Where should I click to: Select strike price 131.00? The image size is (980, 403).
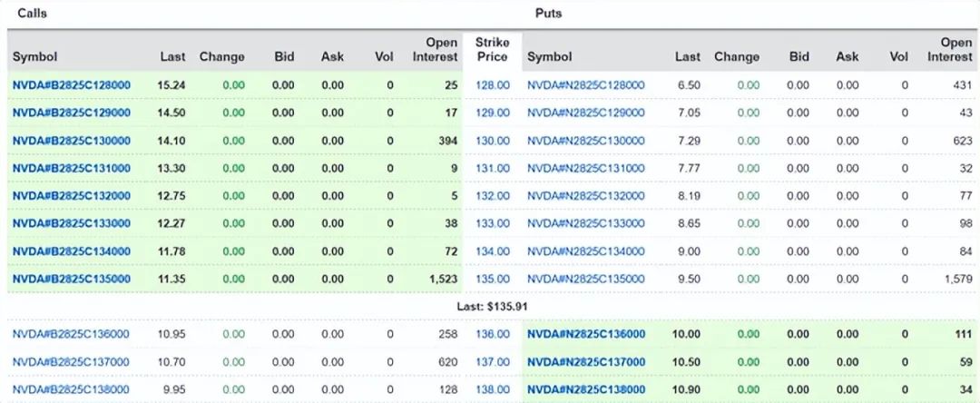click(493, 168)
